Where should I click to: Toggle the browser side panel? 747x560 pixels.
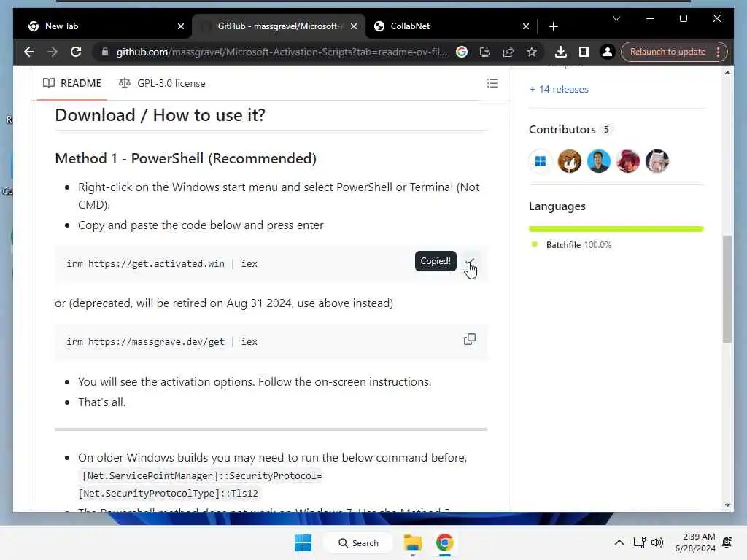584,52
